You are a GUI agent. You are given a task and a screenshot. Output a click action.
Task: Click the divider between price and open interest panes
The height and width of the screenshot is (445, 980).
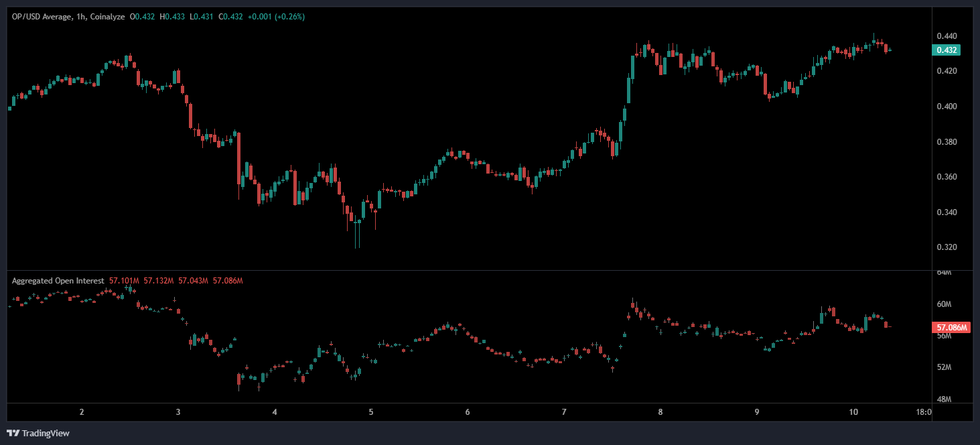pyautogui.click(x=469, y=270)
